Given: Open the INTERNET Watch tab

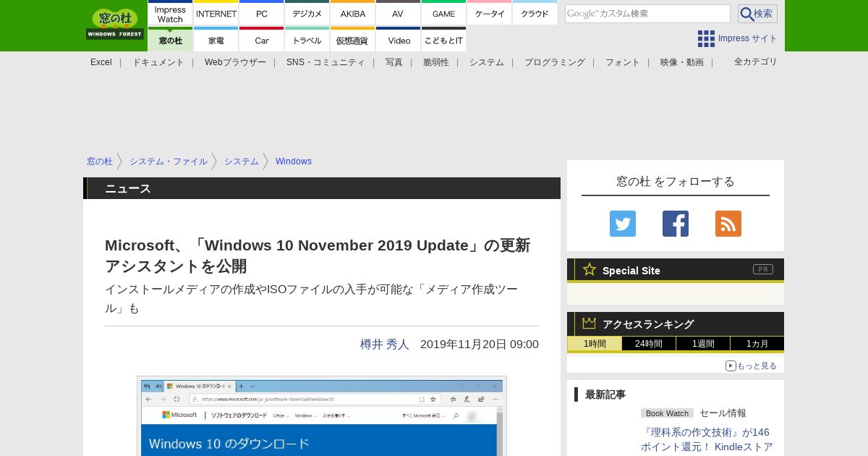Looking at the screenshot, I should [x=216, y=13].
